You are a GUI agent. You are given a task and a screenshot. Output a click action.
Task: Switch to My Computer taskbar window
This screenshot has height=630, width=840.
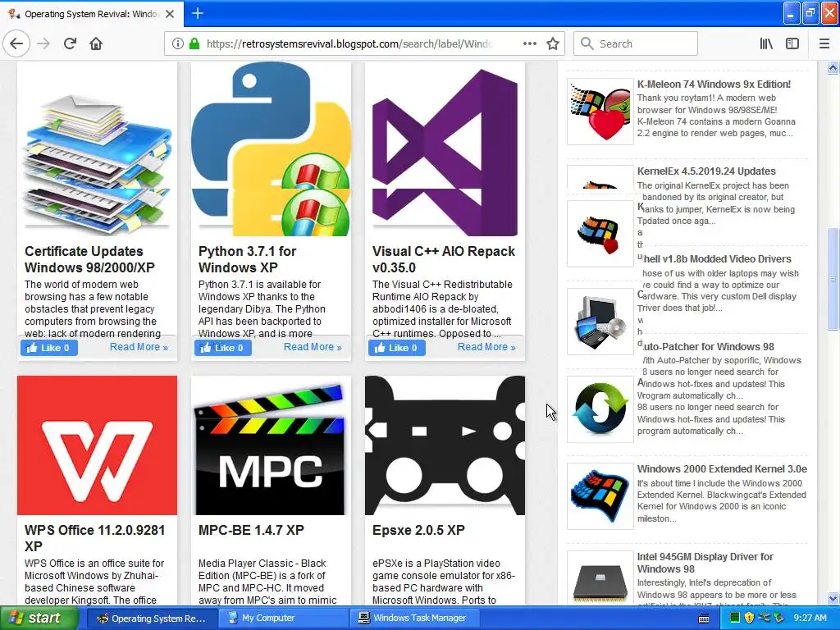pyautogui.click(x=284, y=619)
